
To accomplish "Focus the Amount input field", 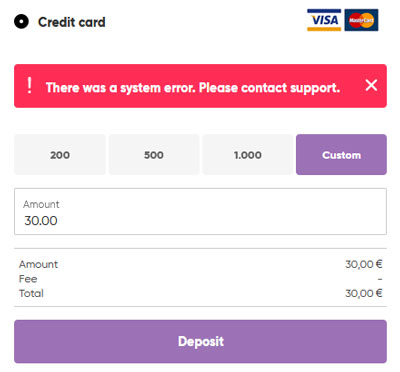I will click(x=200, y=211).
